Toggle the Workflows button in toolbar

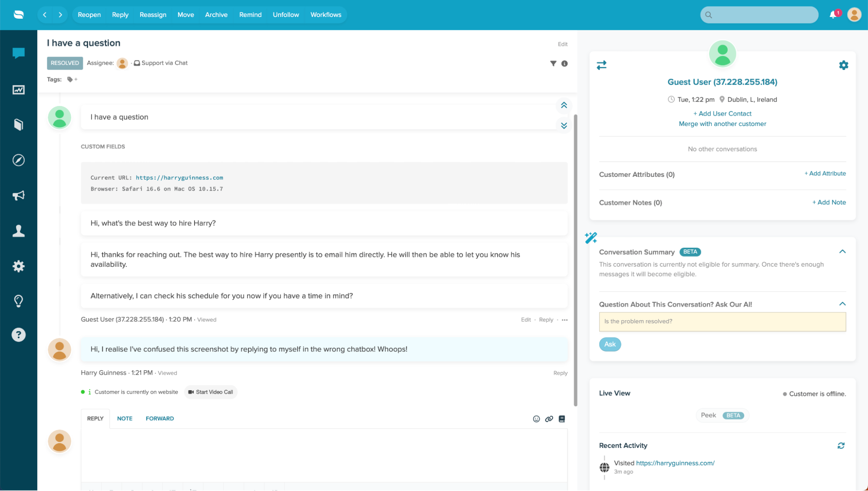326,14
